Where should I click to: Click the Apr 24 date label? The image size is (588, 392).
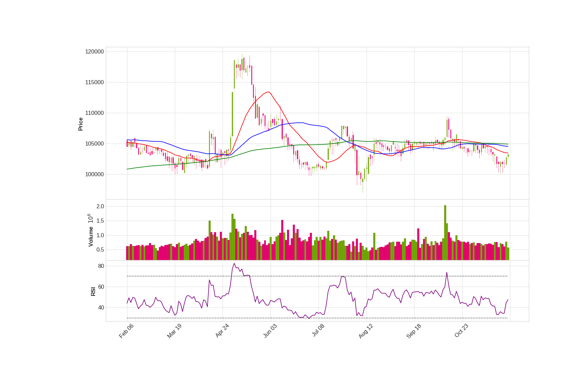tap(222, 331)
